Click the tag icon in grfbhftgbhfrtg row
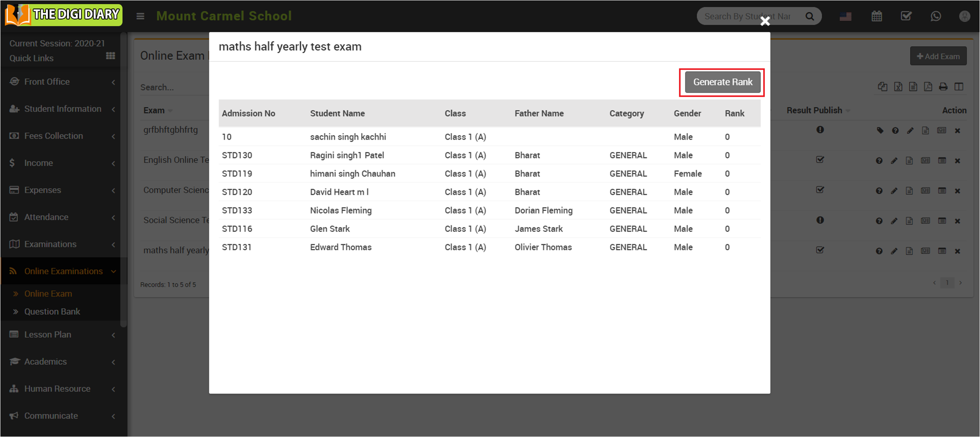This screenshot has width=980, height=437. click(880, 130)
